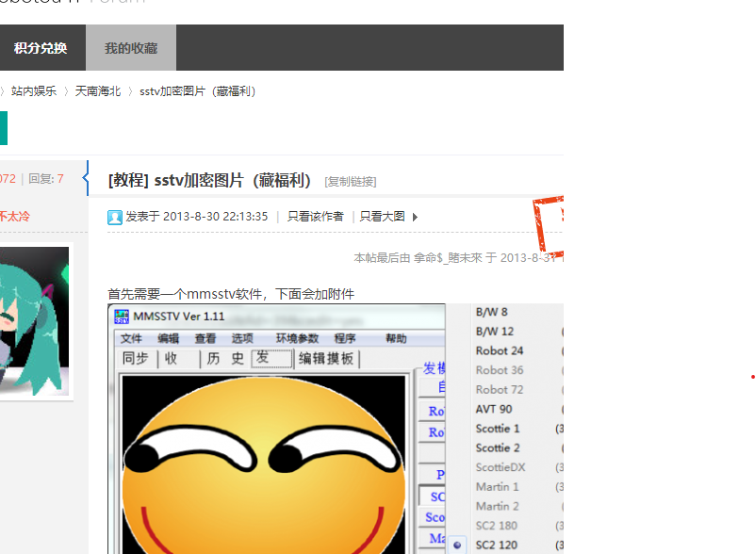Viewport: 756px width, 554px height.
Task: Open the 积分兑换 navigation tab
Action: tap(41, 48)
